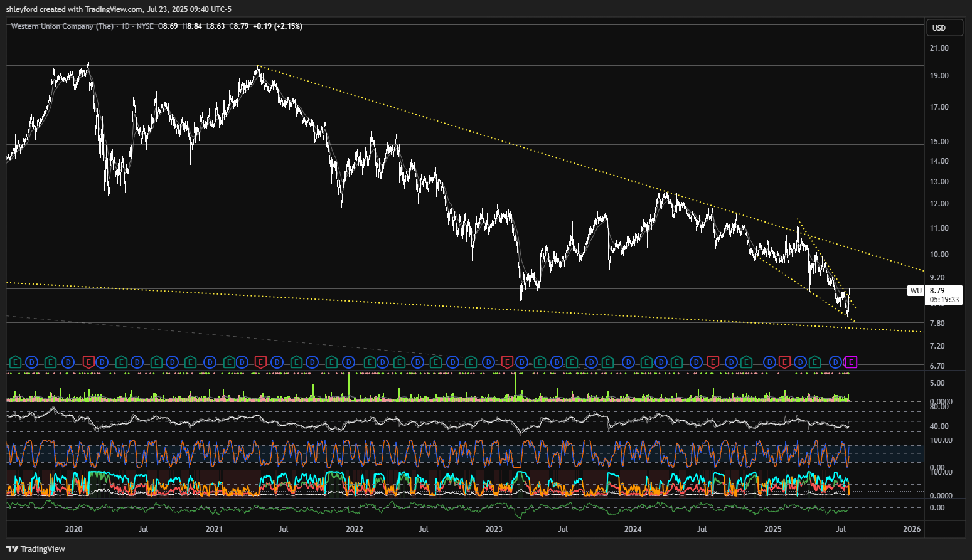Click the 1D interval label in legend

pyautogui.click(x=126, y=26)
